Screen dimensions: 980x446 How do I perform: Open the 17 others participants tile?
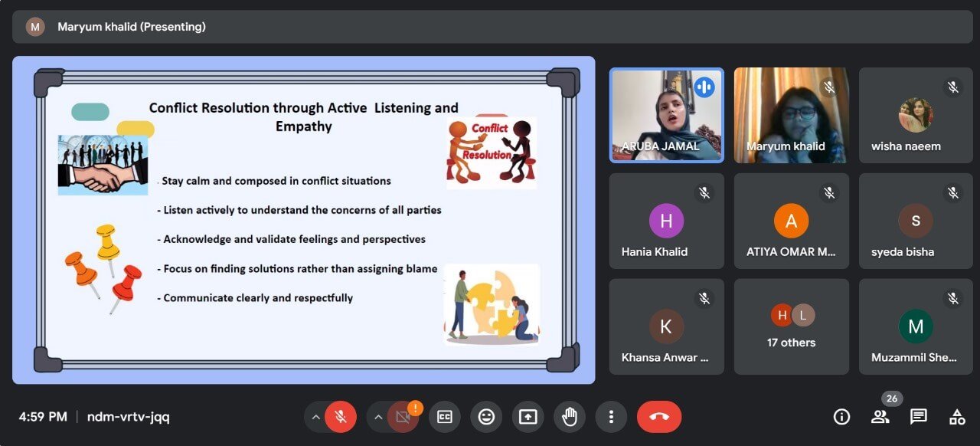(x=791, y=326)
